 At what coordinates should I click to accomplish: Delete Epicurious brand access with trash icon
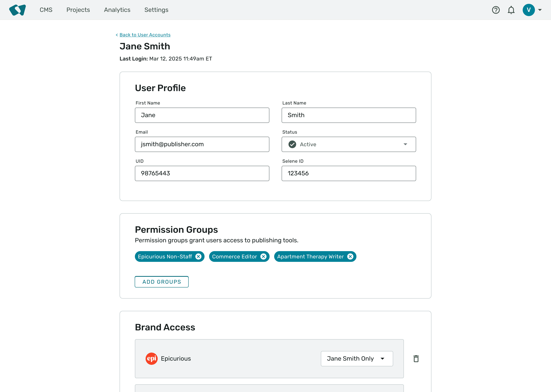[416, 359]
